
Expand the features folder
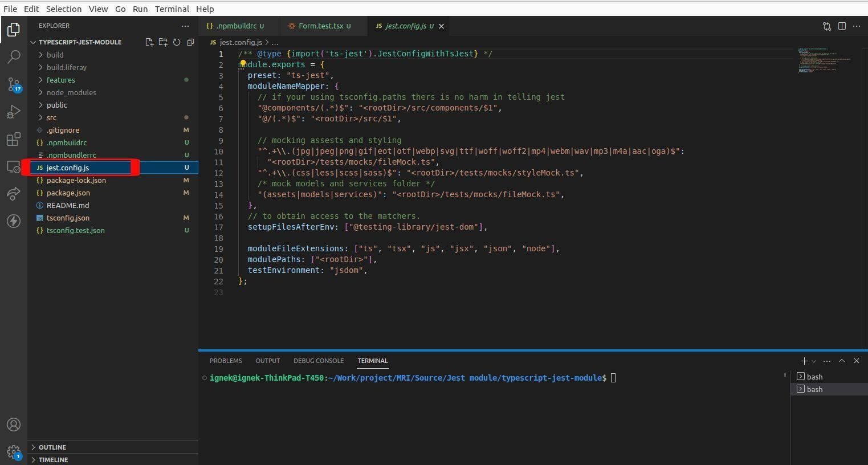pos(60,80)
